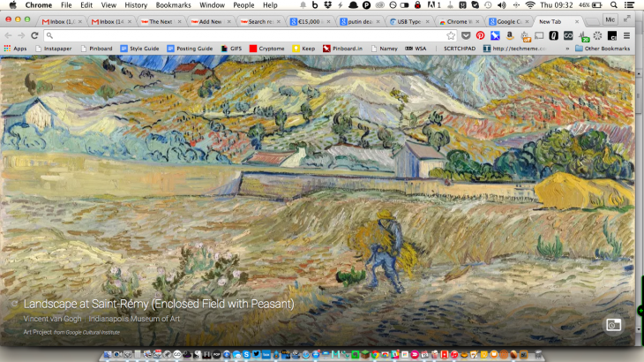Open the Vincent van Gogh artist link
Viewport: 644px width, 362px height.
[53, 317]
